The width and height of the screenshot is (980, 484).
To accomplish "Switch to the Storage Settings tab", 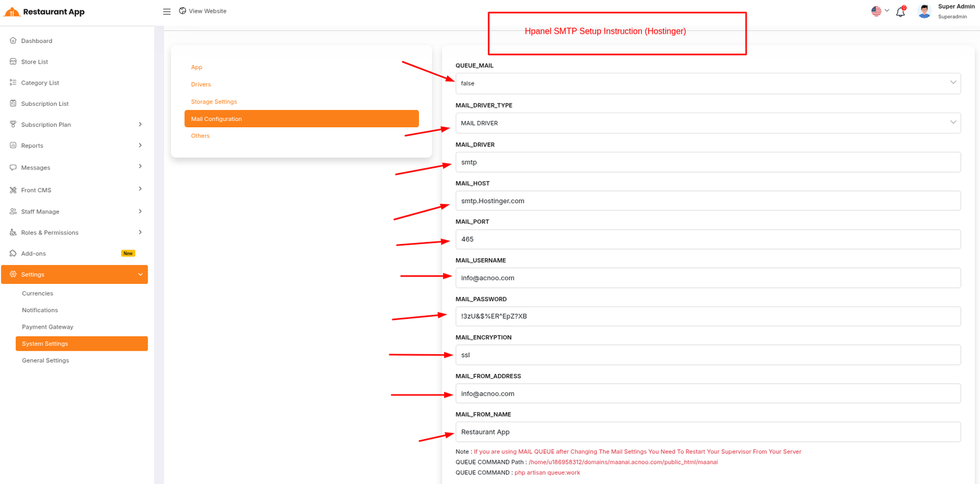I will click(x=214, y=102).
